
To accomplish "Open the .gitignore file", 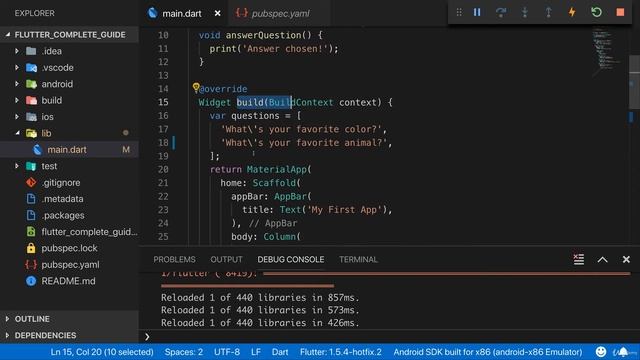I will [x=61, y=182].
